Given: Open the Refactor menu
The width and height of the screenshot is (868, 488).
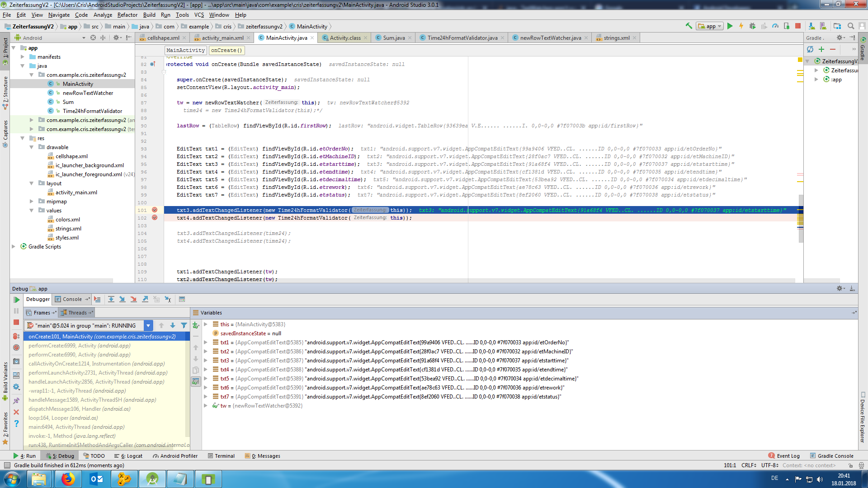Looking at the screenshot, I should [127, 15].
